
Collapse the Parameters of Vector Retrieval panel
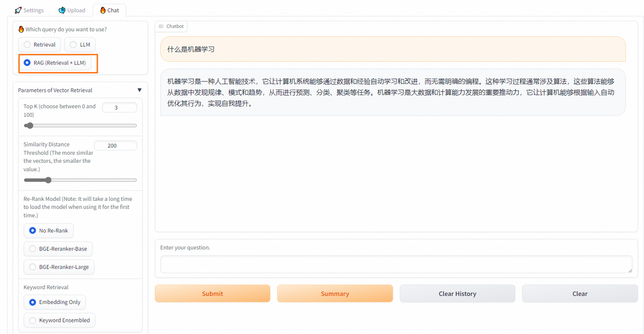pos(139,90)
